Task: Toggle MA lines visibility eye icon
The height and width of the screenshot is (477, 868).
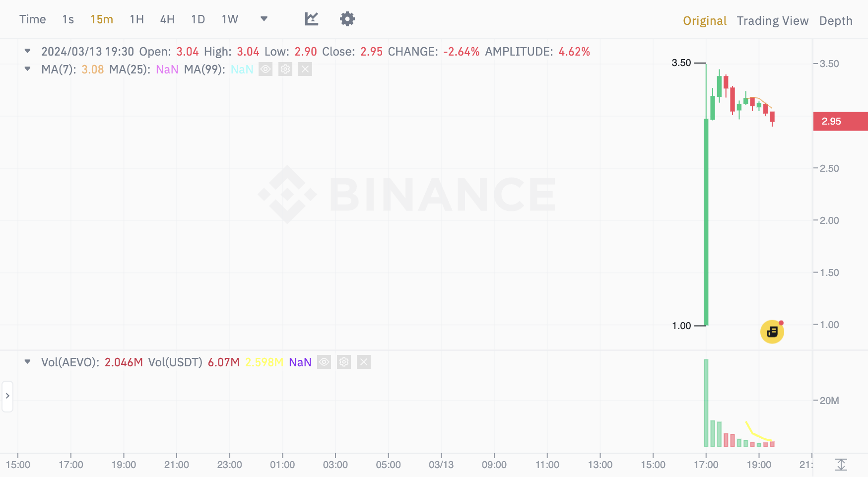Action: click(x=266, y=69)
